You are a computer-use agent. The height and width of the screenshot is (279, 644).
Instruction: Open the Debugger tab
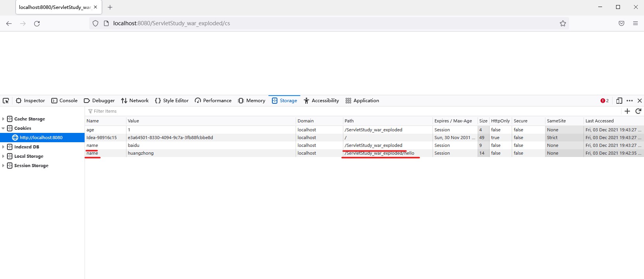click(99, 101)
